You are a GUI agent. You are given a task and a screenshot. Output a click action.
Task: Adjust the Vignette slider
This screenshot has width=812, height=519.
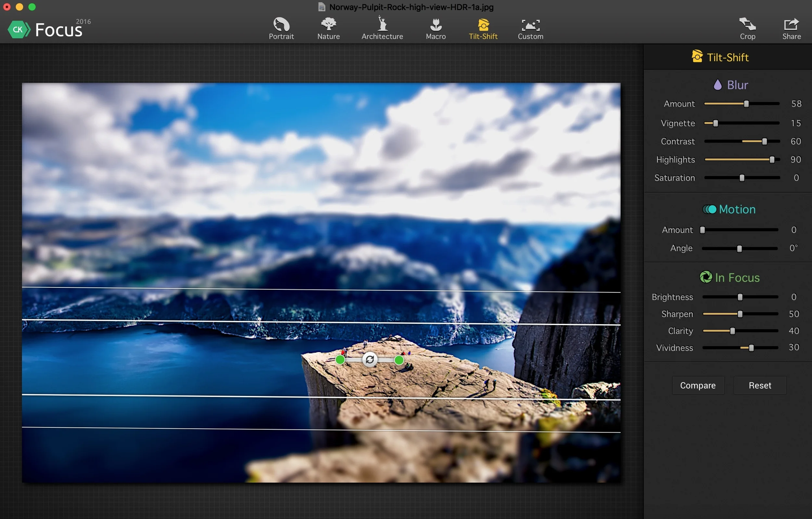point(742,123)
